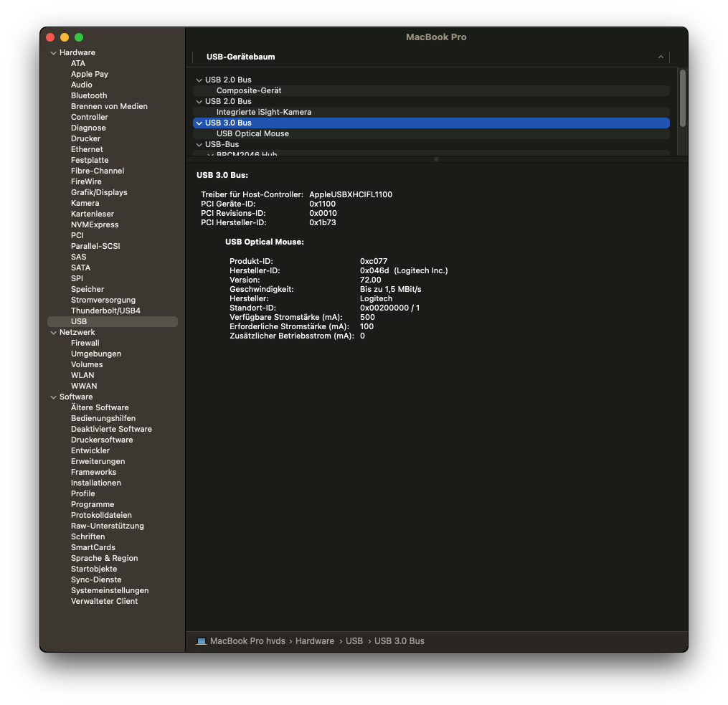Collapse the USB-Bus tree node

[x=199, y=145]
